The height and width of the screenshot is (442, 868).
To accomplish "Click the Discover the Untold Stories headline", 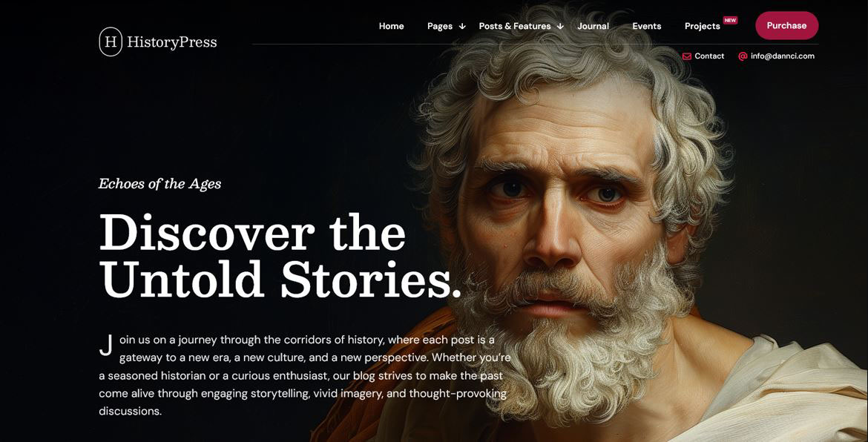I will point(280,256).
